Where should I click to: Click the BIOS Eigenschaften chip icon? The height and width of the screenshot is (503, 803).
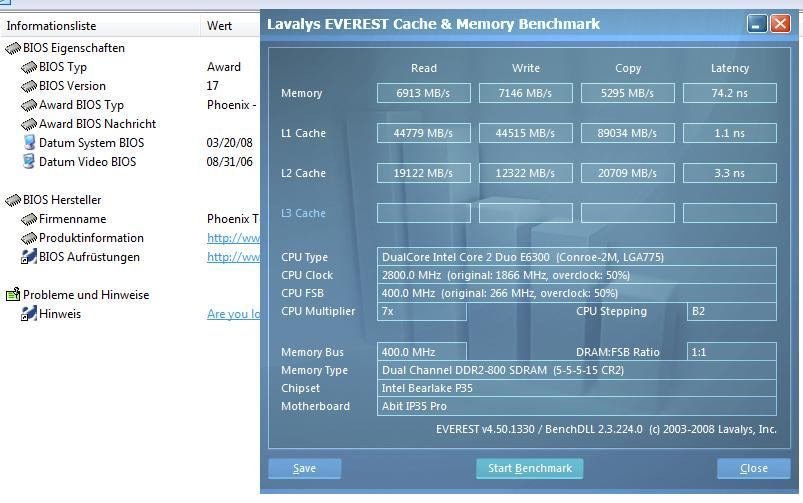(x=13, y=48)
